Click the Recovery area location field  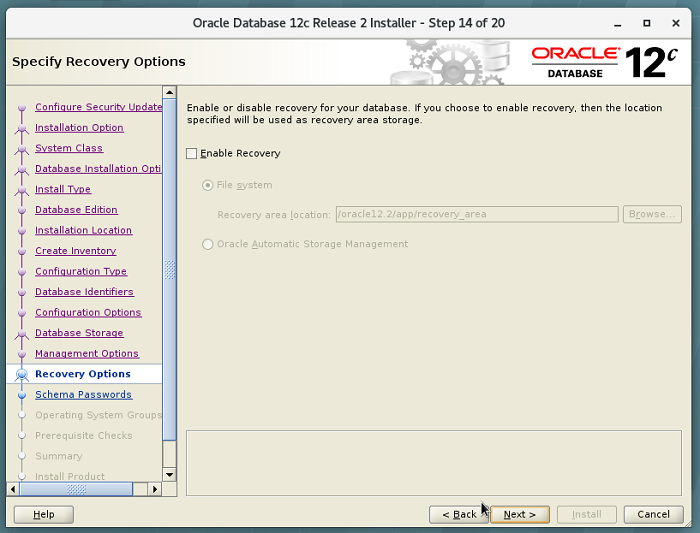pyautogui.click(x=476, y=214)
